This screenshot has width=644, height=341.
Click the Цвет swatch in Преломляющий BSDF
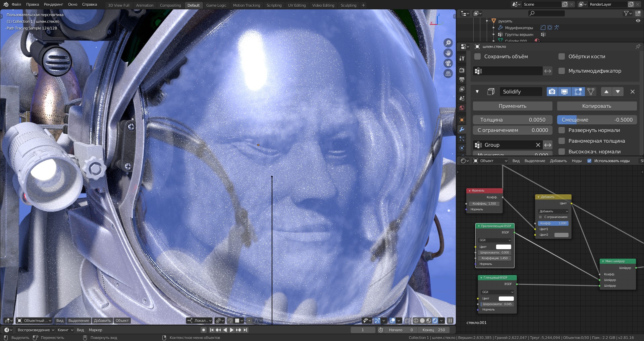coord(503,247)
